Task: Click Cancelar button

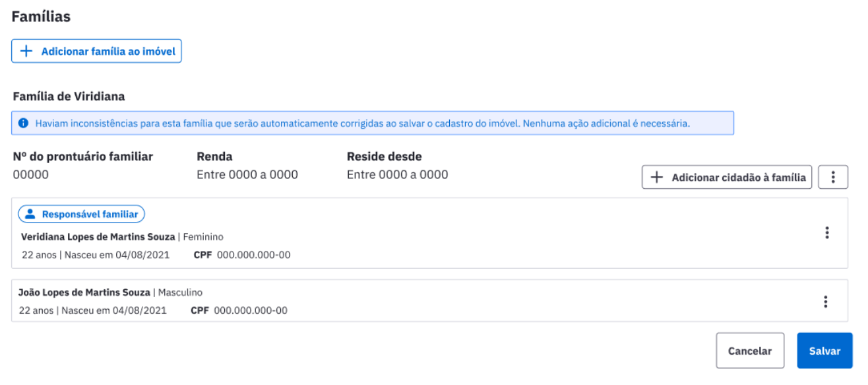Action: (750, 351)
